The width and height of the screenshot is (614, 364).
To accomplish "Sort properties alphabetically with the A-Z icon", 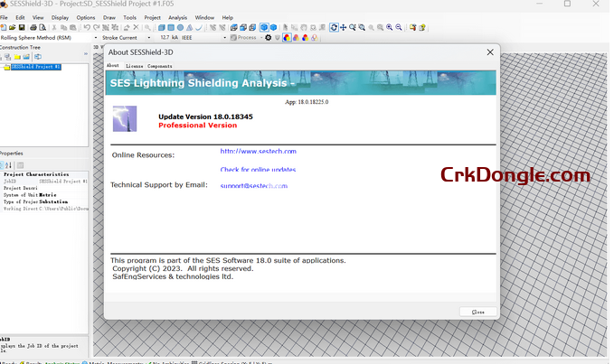I will click(10, 165).
